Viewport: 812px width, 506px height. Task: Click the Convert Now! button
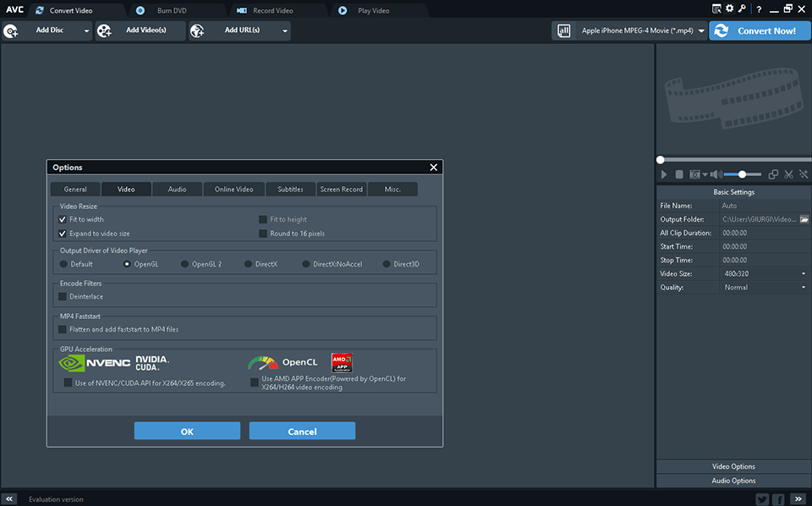pyautogui.click(x=760, y=30)
